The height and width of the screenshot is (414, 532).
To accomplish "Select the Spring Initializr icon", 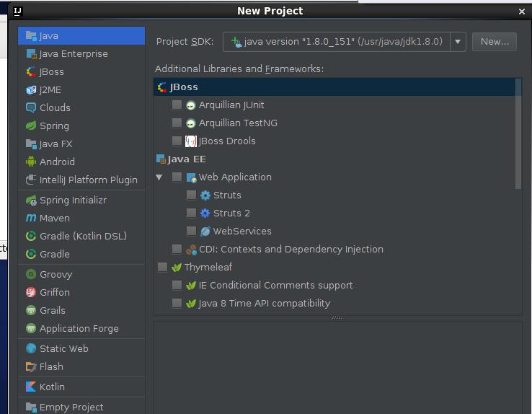I will pyautogui.click(x=31, y=201).
